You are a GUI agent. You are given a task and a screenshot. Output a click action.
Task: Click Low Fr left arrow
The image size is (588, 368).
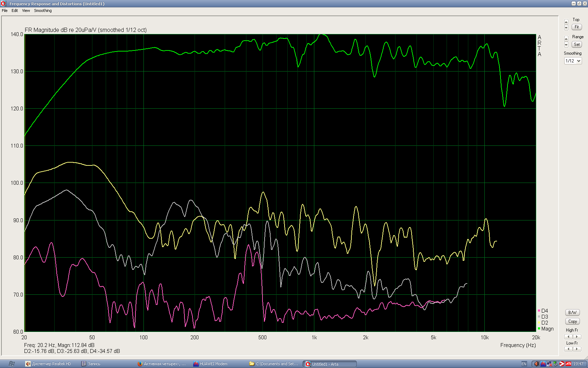568,349
